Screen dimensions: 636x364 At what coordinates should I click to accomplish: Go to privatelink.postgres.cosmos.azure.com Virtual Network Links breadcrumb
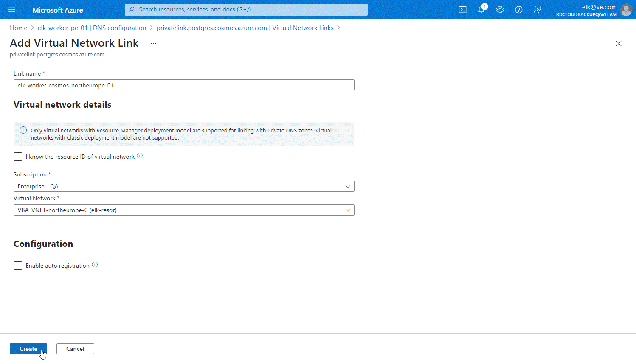click(x=245, y=28)
